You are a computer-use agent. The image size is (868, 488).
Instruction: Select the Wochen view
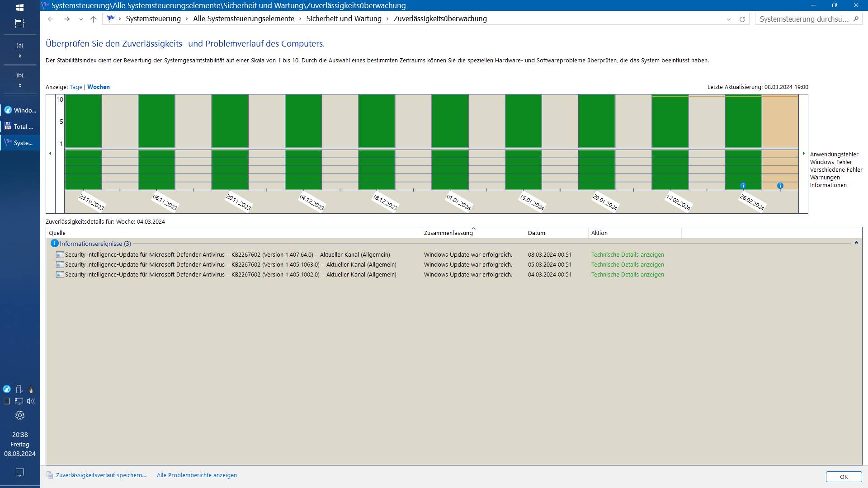click(x=98, y=87)
